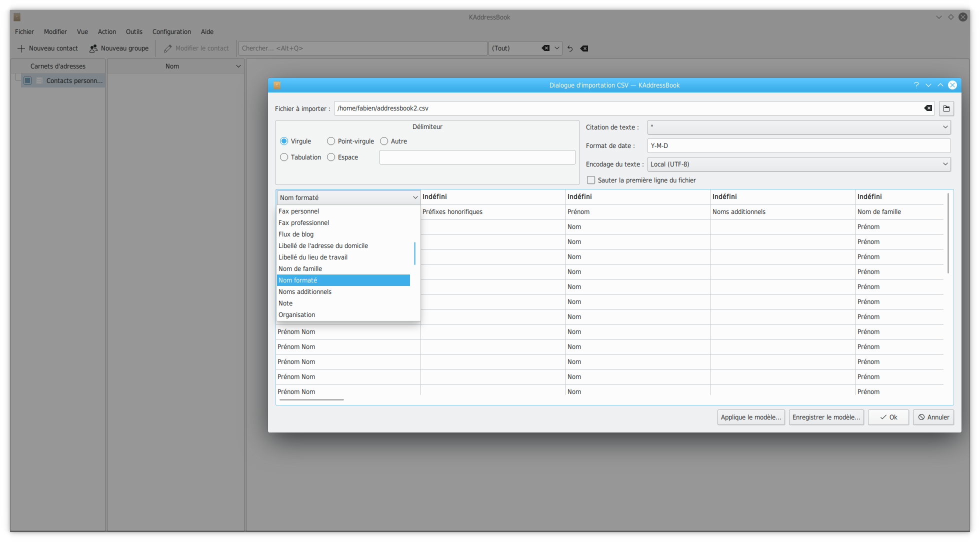Click the KAddressBook app icon in title bar
Viewport: 980px width, 542px height.
(17, 17)
